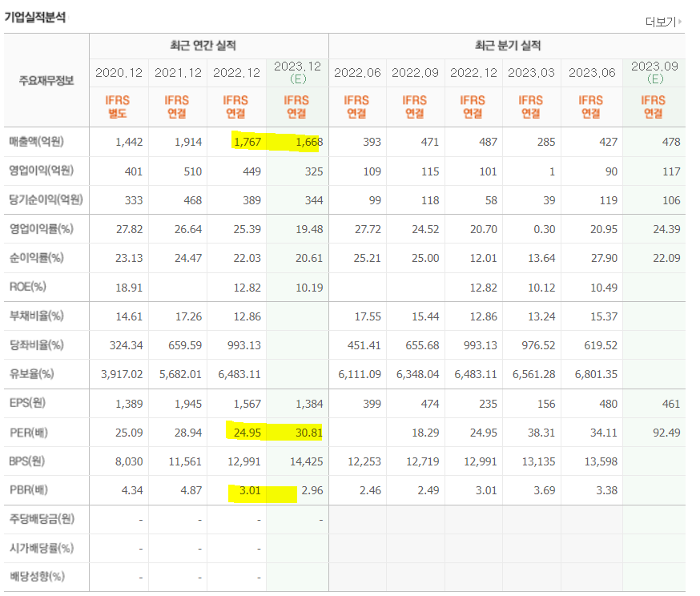Click the 당기순이익(억원) row label
The image size is (700, 596).
(x=46, y=199)
